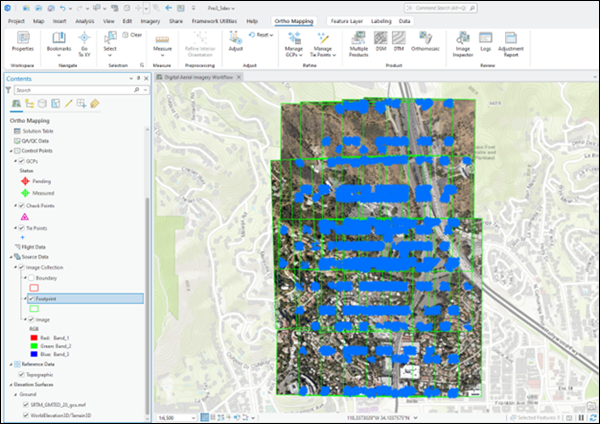Collapse the Image Collection group
Screen dimensions: 600x424
(x=14, y=267)
